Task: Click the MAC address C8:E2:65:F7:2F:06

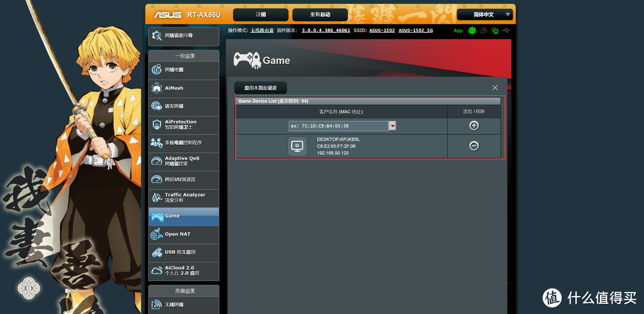Action: pyautogui.click(x=336, y=146)
